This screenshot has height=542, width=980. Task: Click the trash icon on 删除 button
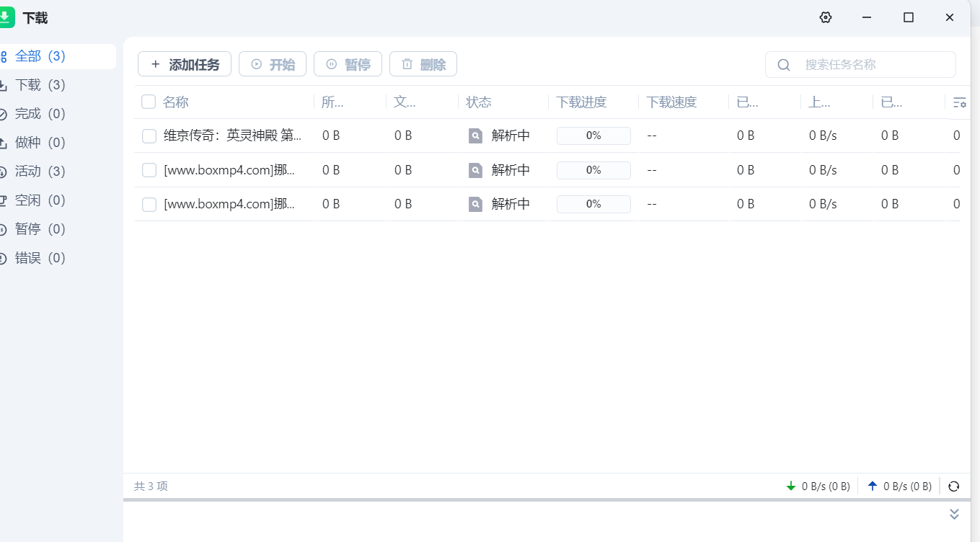pos(407,64)
